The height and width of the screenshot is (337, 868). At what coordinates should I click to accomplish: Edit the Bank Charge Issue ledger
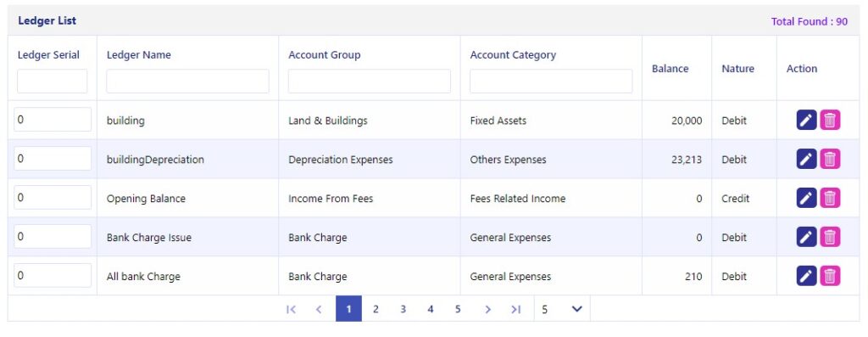click(807, 237)
